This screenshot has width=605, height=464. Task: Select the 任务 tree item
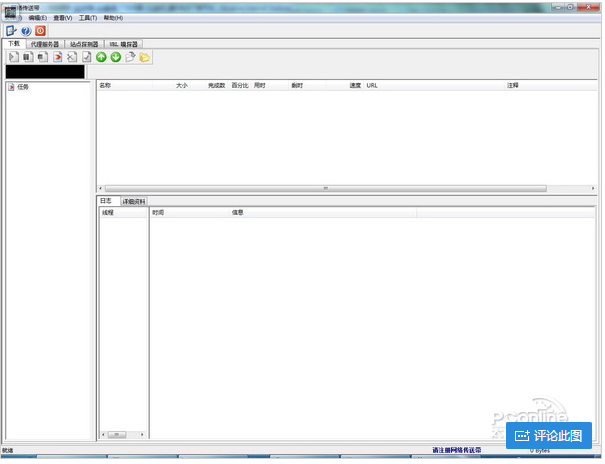pos(22,87)
